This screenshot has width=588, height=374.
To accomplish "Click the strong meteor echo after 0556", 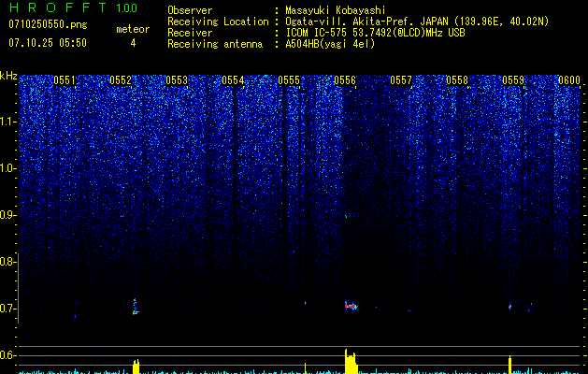I will 351,306.
